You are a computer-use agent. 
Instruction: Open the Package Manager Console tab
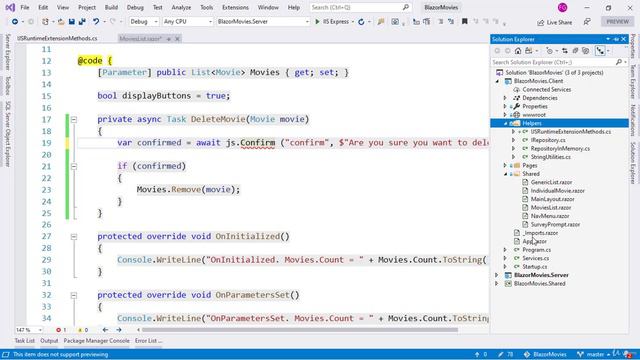(96, 341)
